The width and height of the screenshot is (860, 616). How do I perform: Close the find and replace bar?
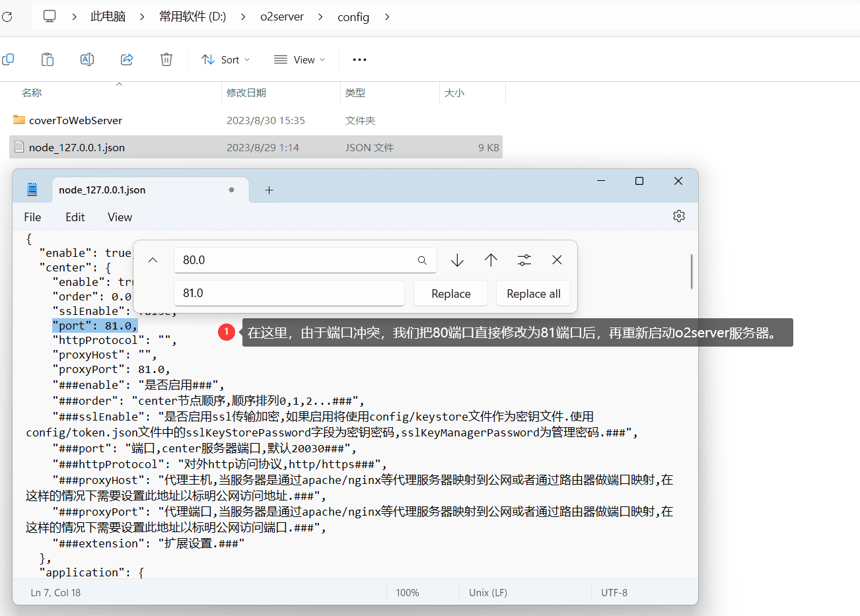click(x=557, y=260)
